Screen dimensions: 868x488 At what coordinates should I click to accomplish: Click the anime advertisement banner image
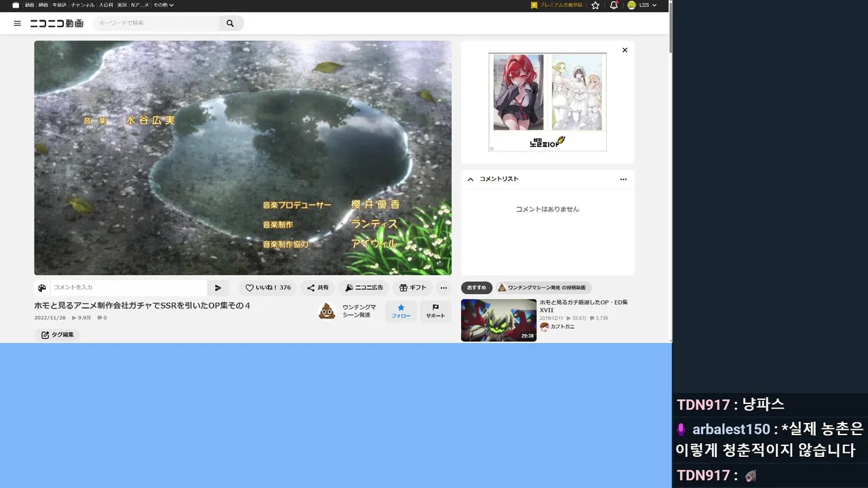coord(547,102)
